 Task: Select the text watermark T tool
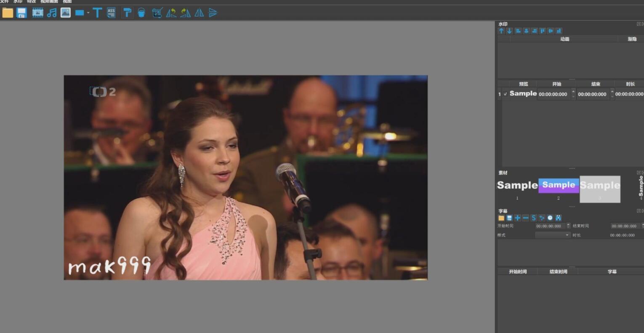pos(97,13)
